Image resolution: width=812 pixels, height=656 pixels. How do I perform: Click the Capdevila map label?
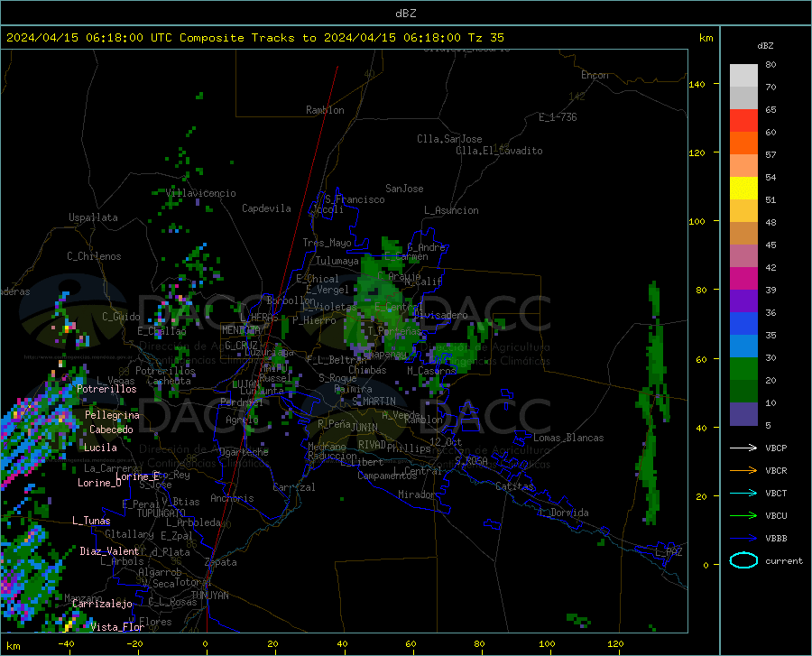coord(266,208)
